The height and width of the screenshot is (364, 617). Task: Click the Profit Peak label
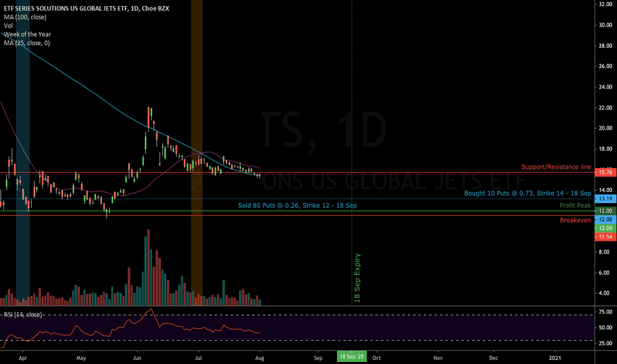point(575,205)
